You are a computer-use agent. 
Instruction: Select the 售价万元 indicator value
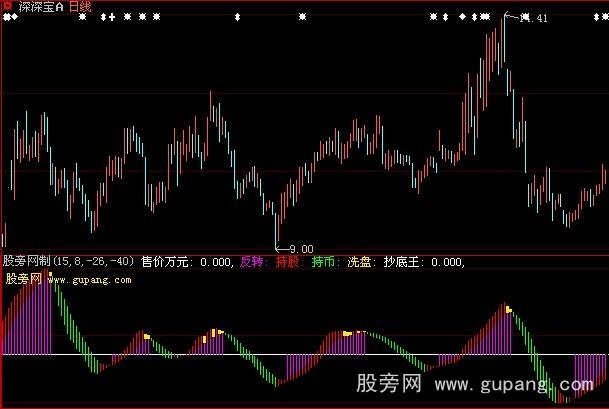point(188,262)
